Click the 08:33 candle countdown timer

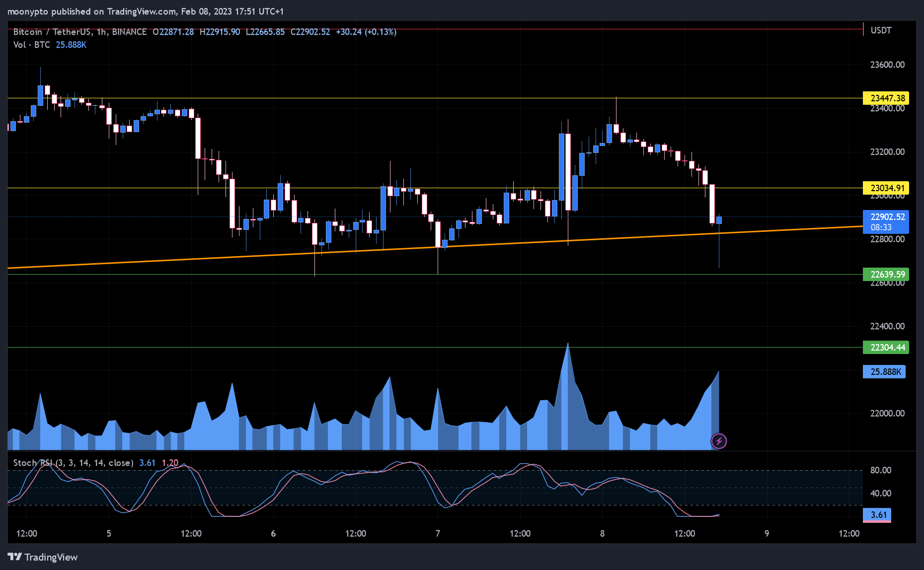click(881, 227)
